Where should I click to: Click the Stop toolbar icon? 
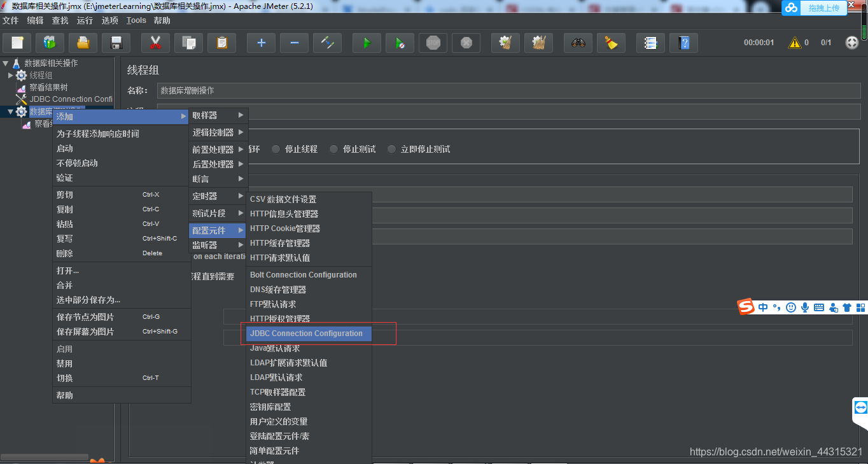coord(433,43)
